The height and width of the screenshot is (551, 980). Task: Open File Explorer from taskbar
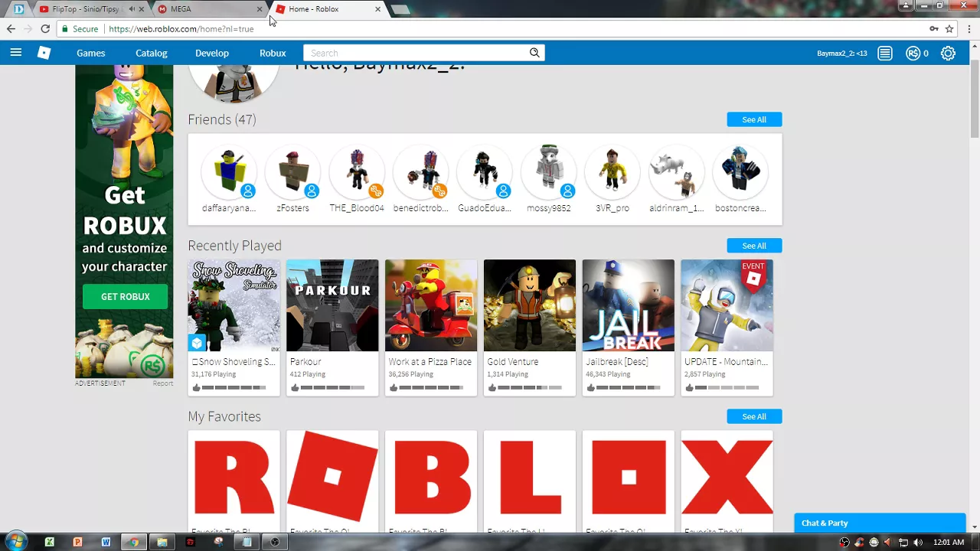[x=162, y=542]
